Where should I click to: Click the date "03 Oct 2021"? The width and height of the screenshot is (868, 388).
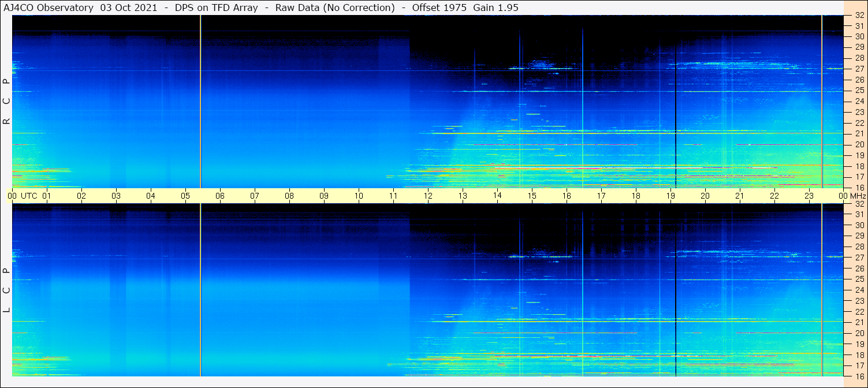point(129,8)
